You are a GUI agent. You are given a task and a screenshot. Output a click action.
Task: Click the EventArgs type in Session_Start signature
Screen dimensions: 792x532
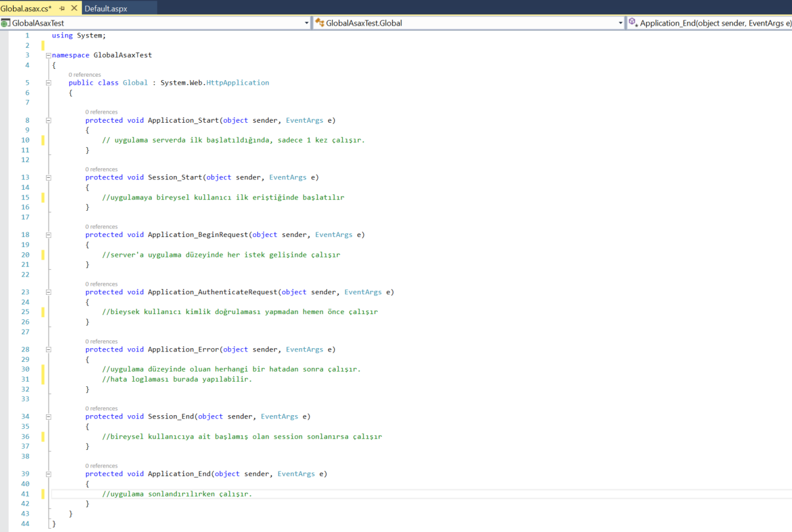(288, 177)
